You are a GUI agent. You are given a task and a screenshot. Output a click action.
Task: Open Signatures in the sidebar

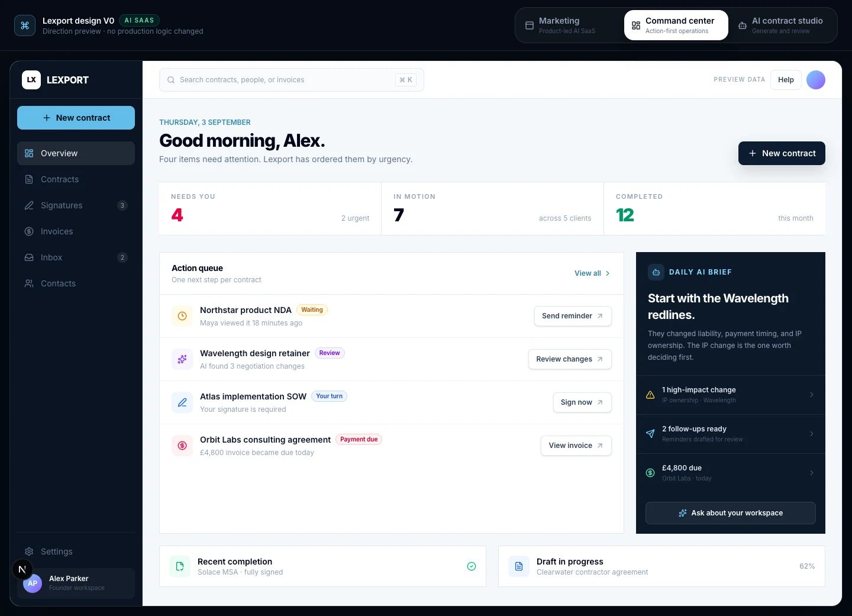tap(76, 205)
